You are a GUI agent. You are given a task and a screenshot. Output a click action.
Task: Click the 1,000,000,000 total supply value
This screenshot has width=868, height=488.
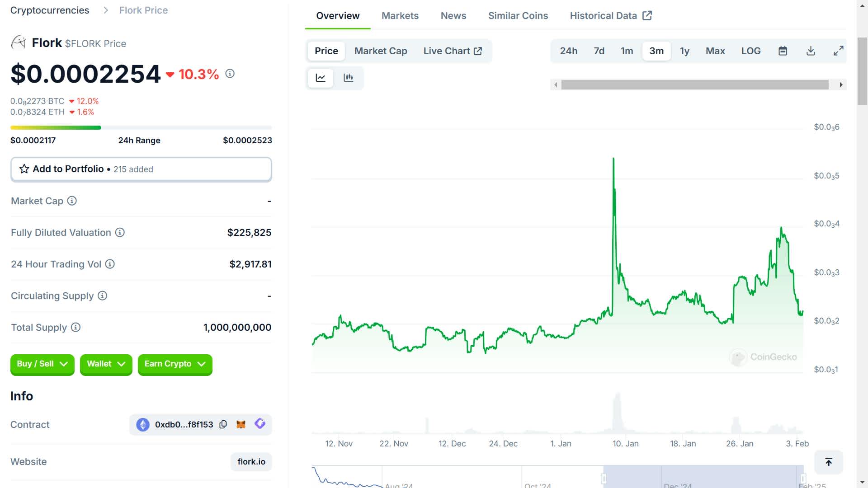click(x=237, y=327)
